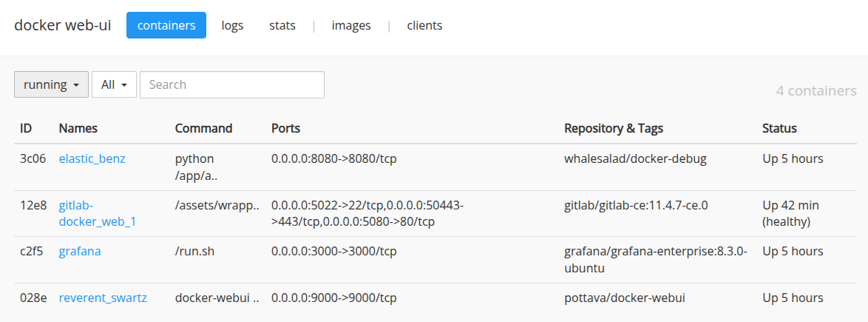The image size is (868, 322).
Task: Open the grafana container details
Action: point(80,251)
